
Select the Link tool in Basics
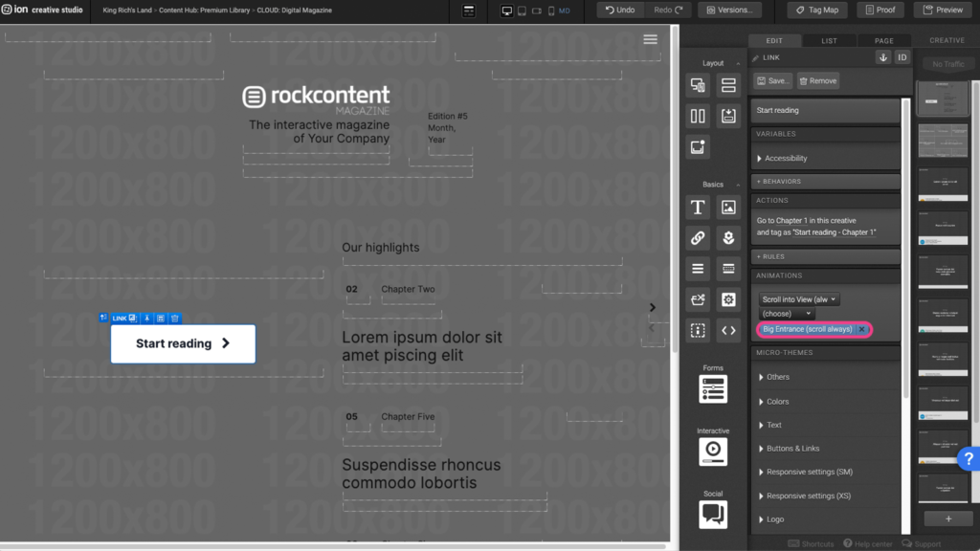[x=698, y=238]
